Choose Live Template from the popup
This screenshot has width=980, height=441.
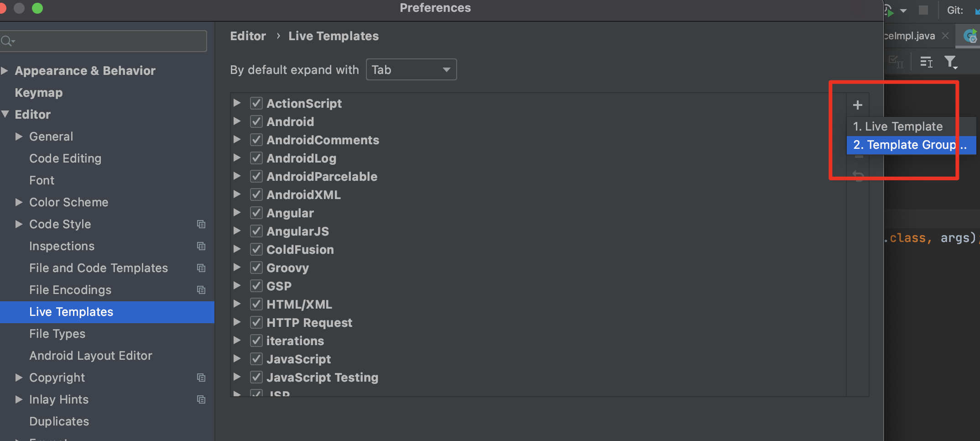coord(898,126)
